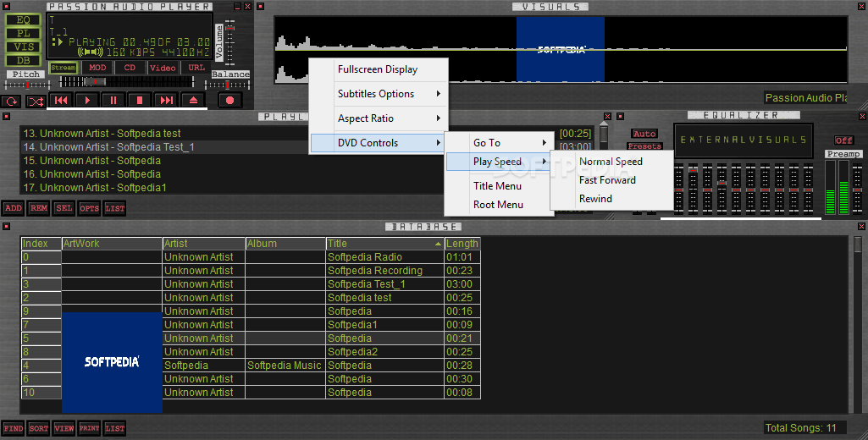Click the database SORT button
Viewport: 868px width, 440px height.
pos(39,428)
